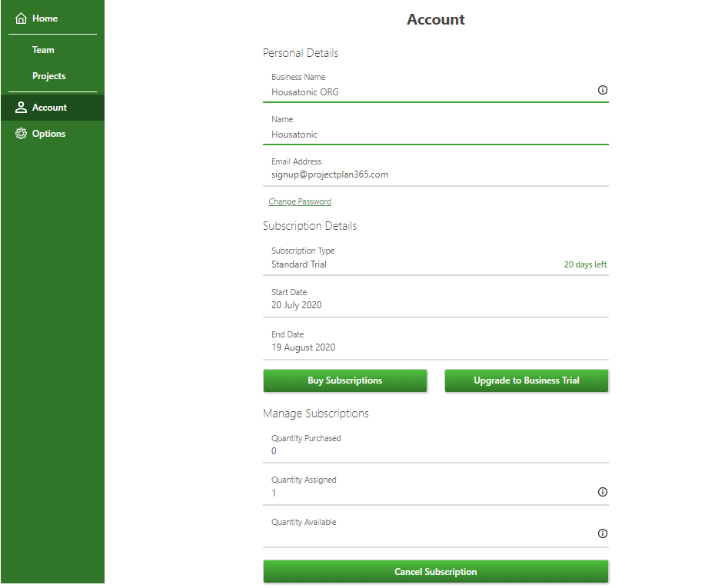
Task: Click the 20 days left indicator
Action: click(585, 264)
